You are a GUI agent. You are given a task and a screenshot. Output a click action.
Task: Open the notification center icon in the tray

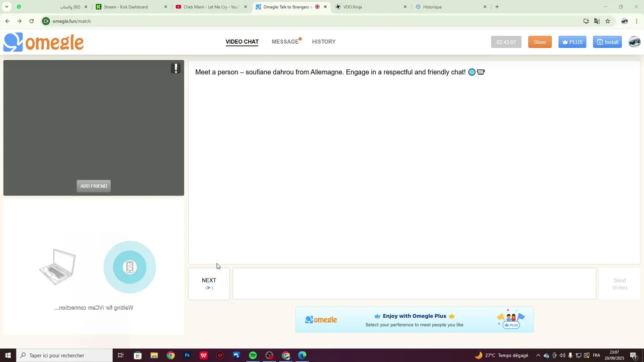[633, 355]
